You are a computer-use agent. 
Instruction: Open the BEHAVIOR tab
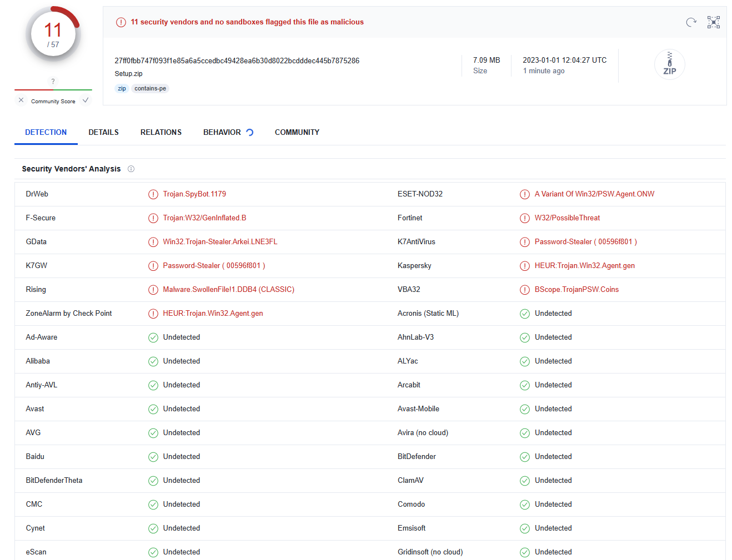[x=222, y=132]
